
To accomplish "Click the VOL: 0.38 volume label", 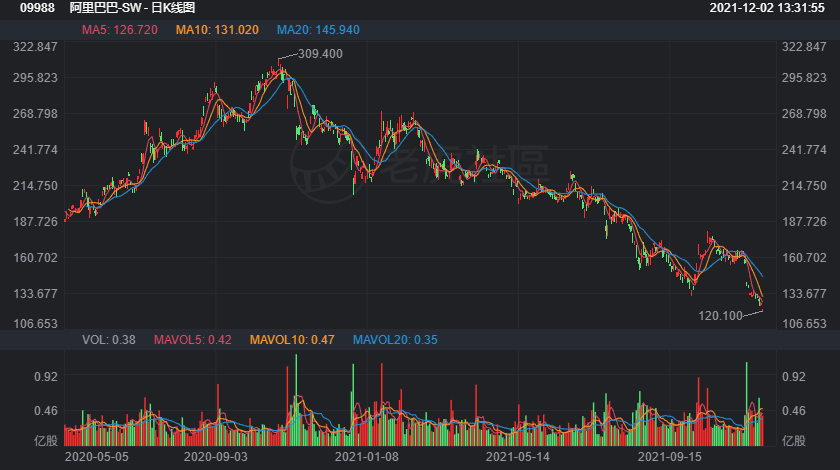I will (x=109, y=340).
